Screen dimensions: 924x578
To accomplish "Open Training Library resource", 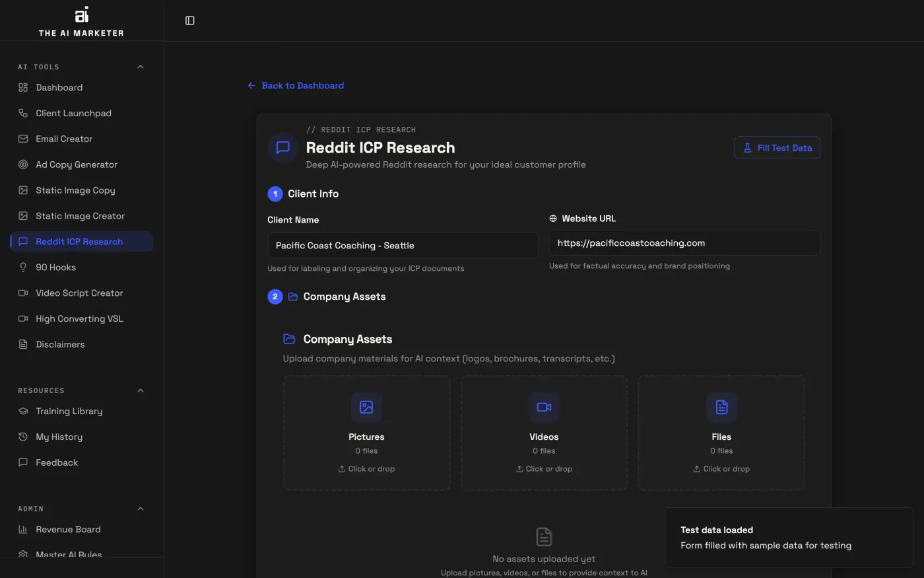I will tap(82, 411).
